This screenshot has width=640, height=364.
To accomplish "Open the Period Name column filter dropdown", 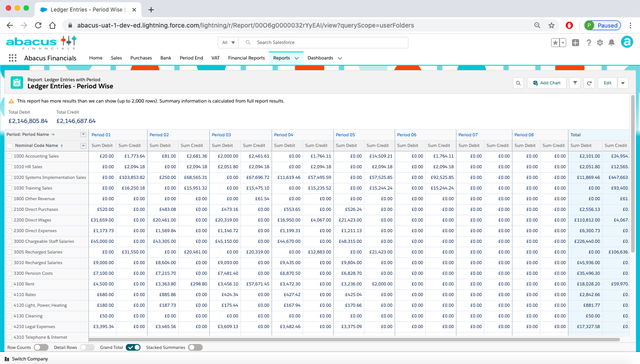I will (x=83, y=135).
